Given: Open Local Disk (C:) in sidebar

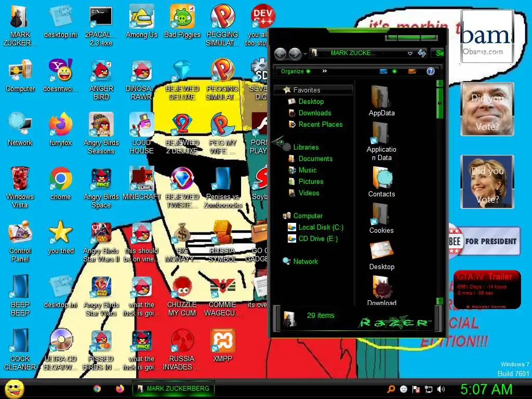Looking at the screenshot, I should coord(315,228).
